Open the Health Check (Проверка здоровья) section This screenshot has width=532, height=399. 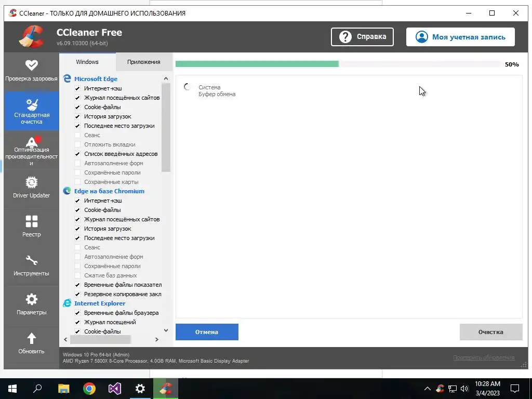pos(31,71)
